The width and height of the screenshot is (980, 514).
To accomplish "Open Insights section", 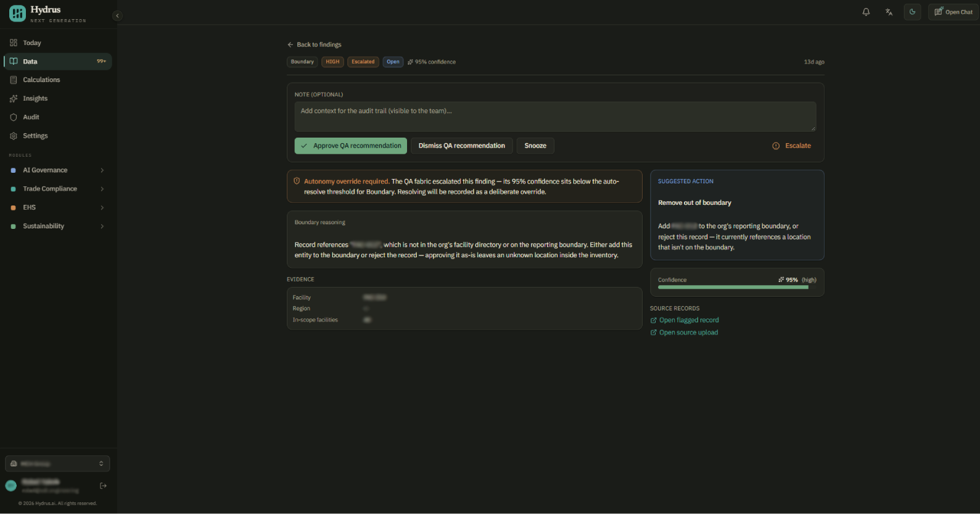I will [58, 98].
